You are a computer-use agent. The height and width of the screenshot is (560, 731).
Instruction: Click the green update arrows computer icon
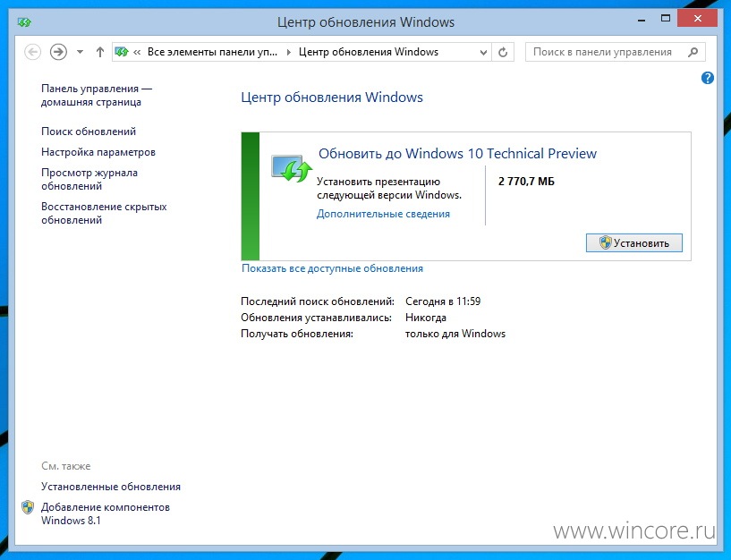(x=292, y=169)
